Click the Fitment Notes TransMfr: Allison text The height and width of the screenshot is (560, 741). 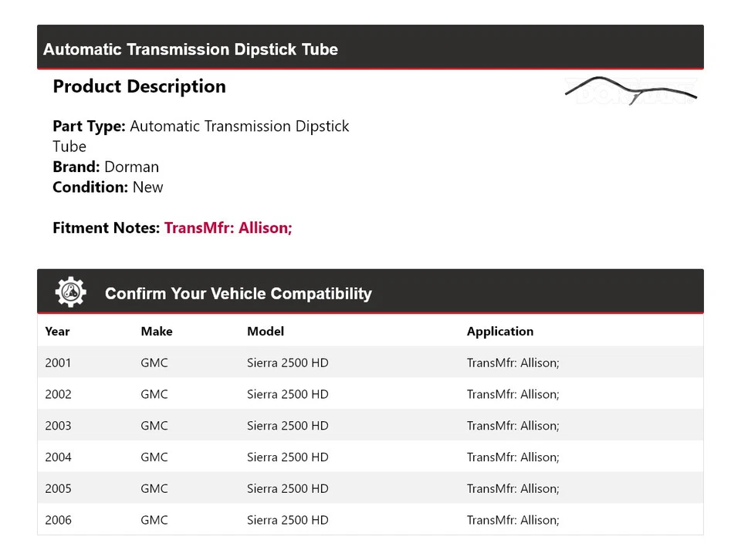tap(228, 228)
